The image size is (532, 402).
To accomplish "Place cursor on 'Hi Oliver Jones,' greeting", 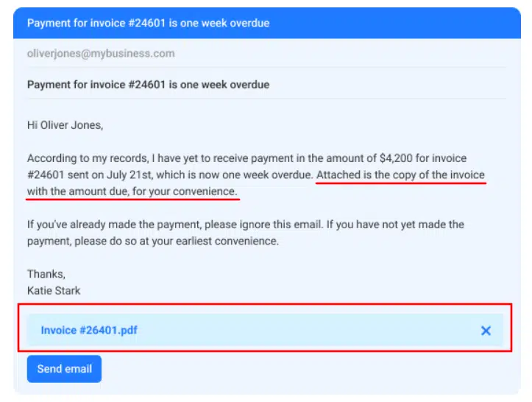I will [65, 125].
